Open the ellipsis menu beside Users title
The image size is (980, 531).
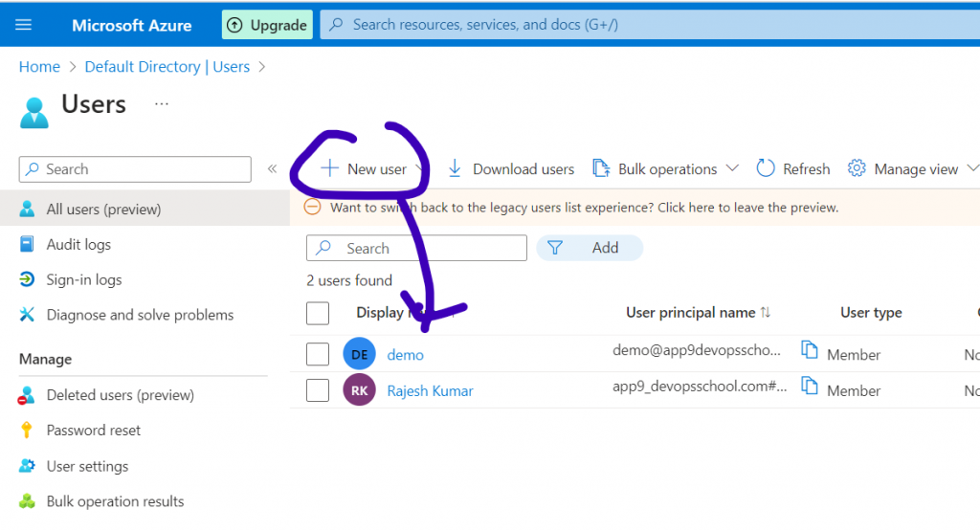click(x=161, y=103)
